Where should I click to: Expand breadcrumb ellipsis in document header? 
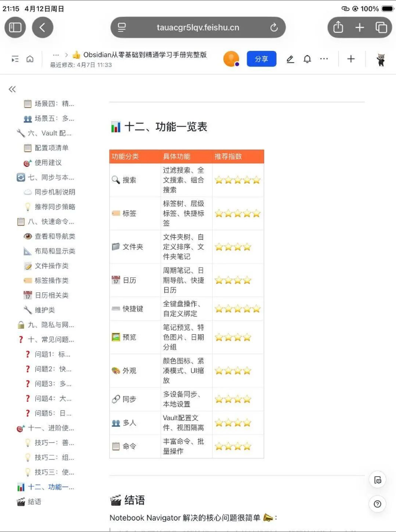tap(56, 55)
